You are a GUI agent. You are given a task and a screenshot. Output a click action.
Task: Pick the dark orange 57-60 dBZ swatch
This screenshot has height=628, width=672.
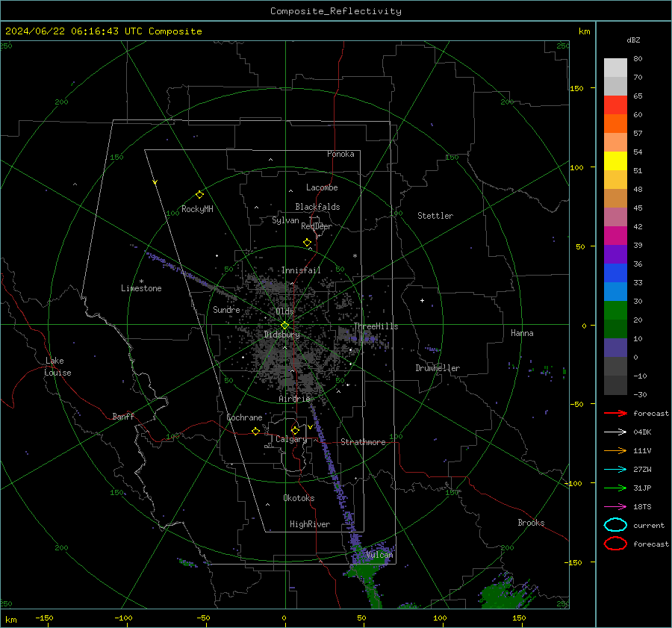tap(615, 124)
